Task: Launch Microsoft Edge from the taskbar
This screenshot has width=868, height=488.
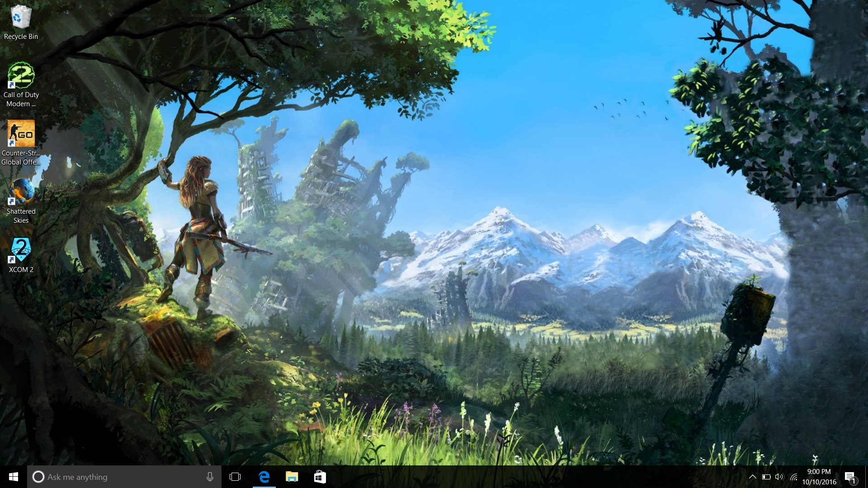Action: (x=264, y=477)
